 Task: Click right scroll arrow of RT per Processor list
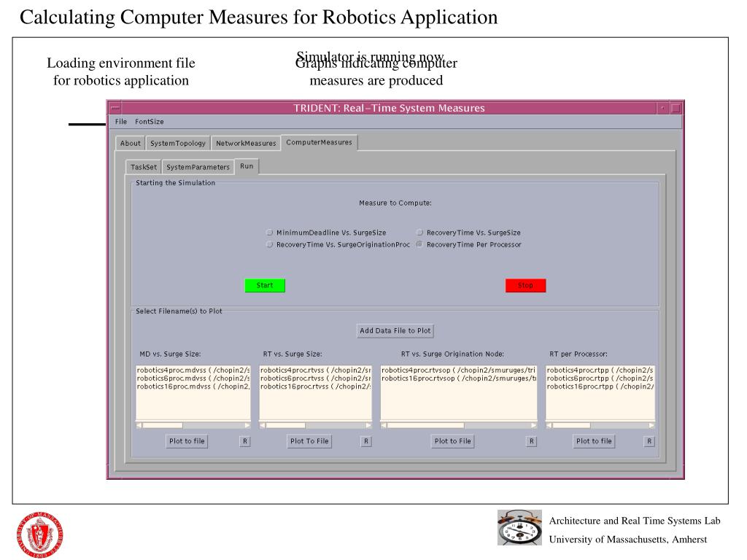[x=651, y=425]
